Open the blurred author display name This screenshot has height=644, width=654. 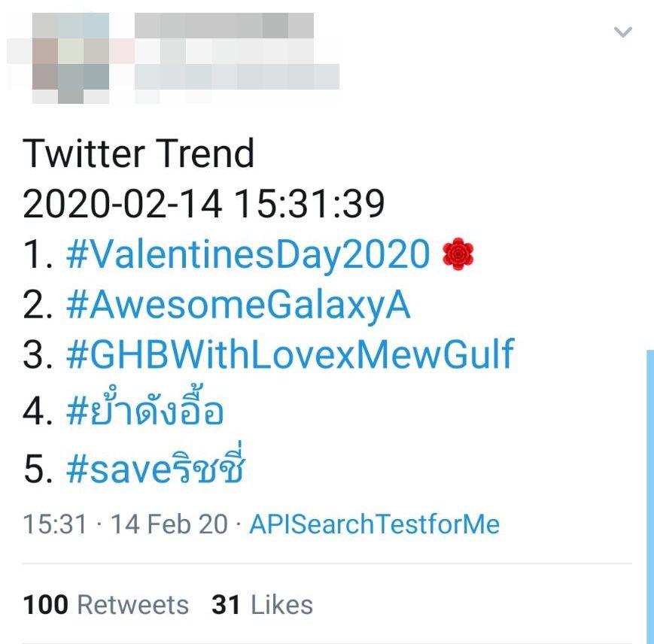[224, 26]
